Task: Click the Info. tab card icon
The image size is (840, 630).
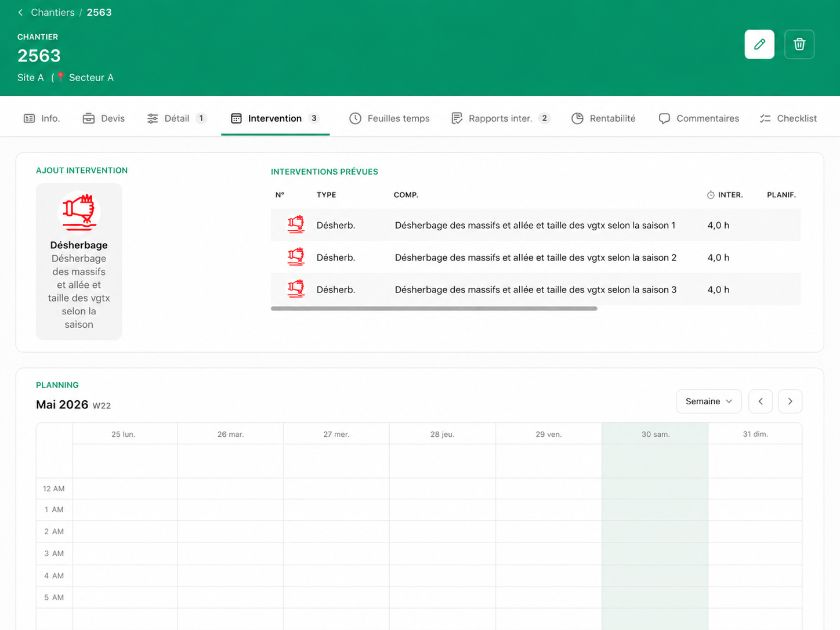Action: tap(29, 118)
